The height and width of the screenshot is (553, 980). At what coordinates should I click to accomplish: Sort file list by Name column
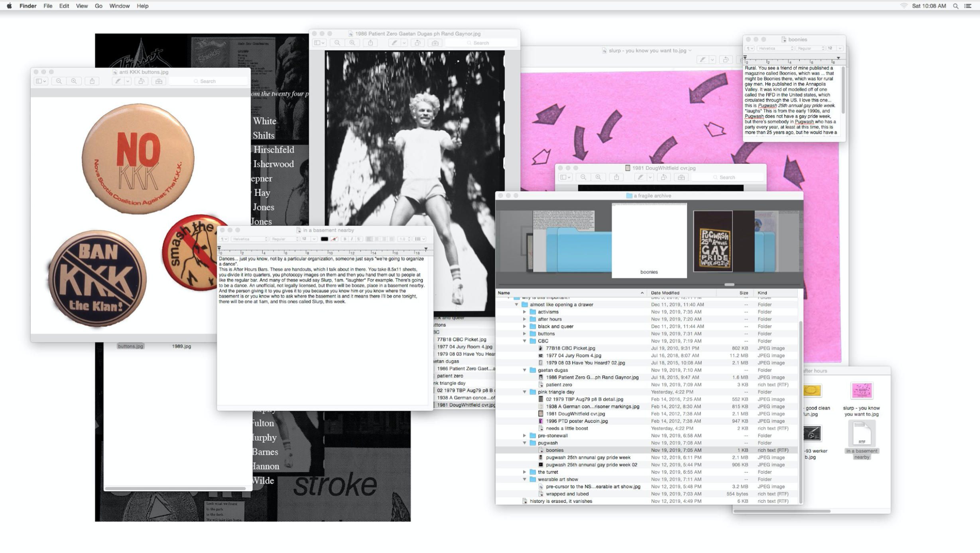tap(571, 293)
